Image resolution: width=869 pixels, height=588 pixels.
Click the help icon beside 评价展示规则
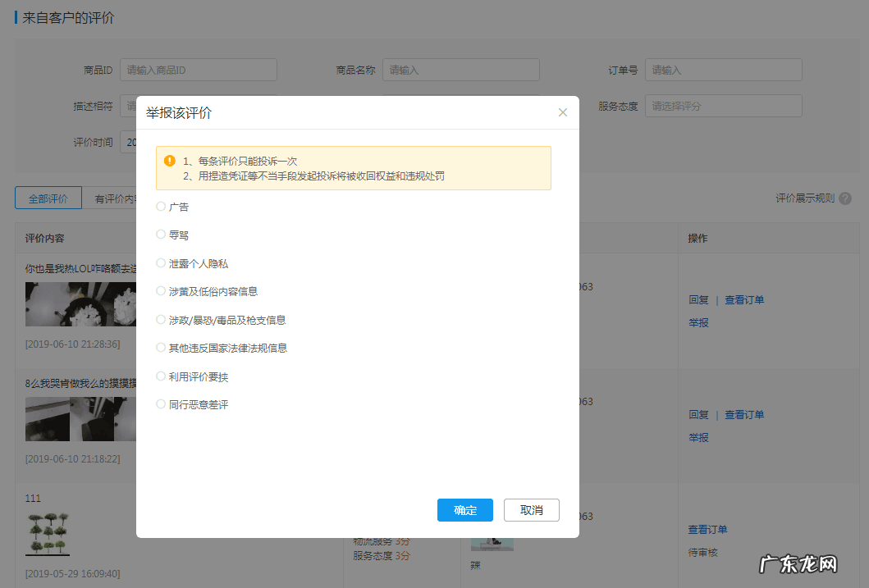pyautogui.click(x=846, y=198)
